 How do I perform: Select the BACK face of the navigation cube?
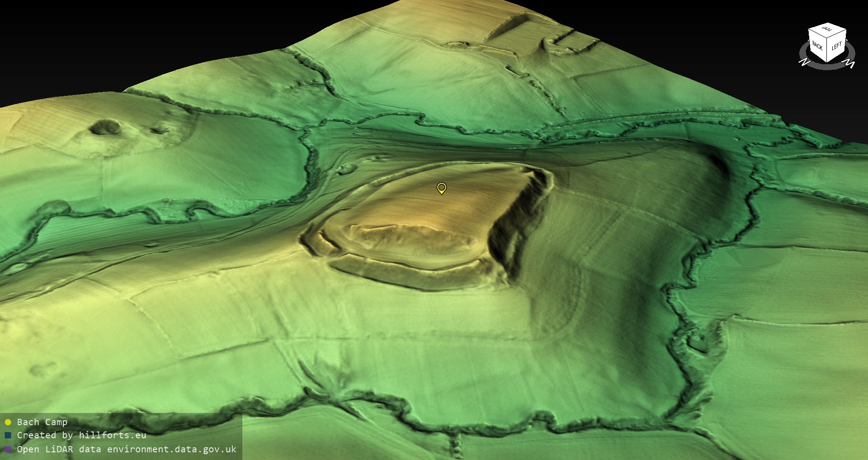point(817,46)
